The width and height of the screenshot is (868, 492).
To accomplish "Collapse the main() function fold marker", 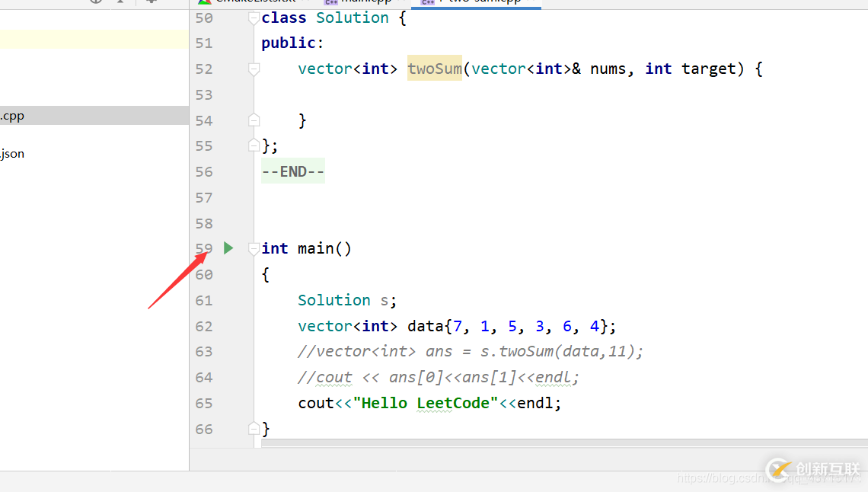I will (x=254, y=248).
